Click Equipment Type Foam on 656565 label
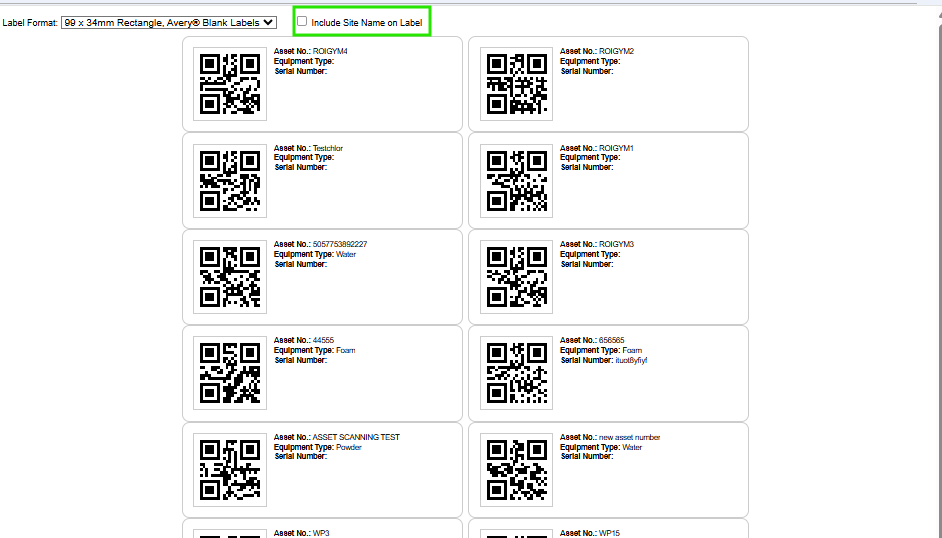Image resolution: width=942 pixels, height=538 pixels. click(632, 350)
